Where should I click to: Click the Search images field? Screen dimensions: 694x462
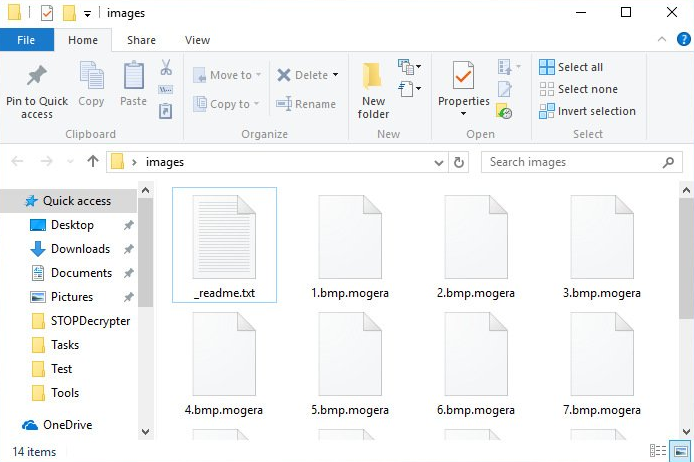[x=570, y=162]
